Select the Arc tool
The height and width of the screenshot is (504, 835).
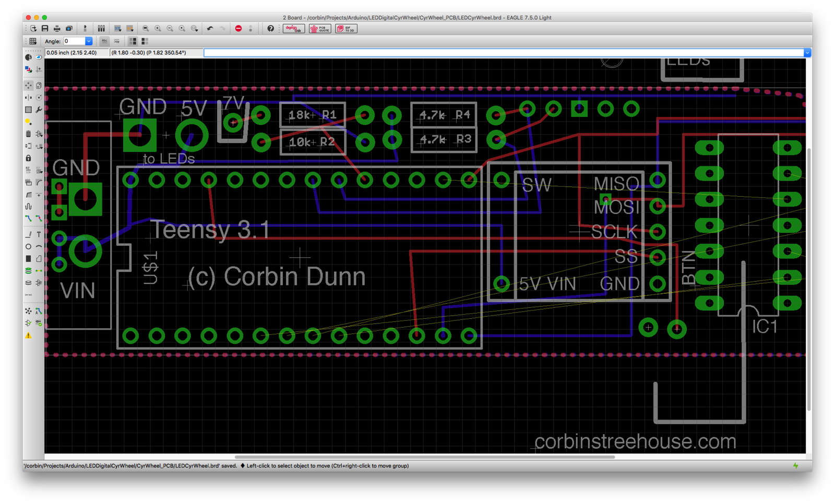39,246
